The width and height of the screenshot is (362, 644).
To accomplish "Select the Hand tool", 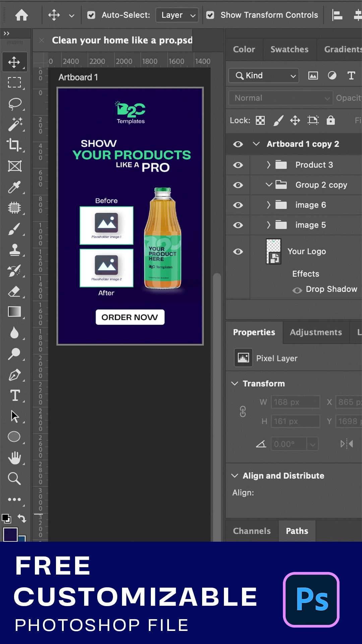I will [x=14, y=458].
